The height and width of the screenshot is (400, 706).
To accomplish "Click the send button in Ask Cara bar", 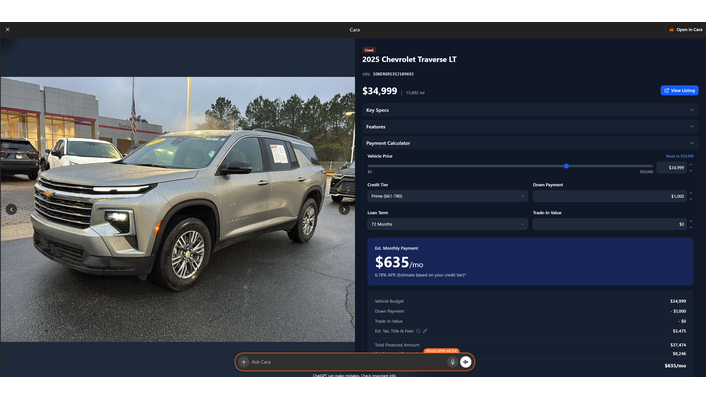I will tap(466, 362).
